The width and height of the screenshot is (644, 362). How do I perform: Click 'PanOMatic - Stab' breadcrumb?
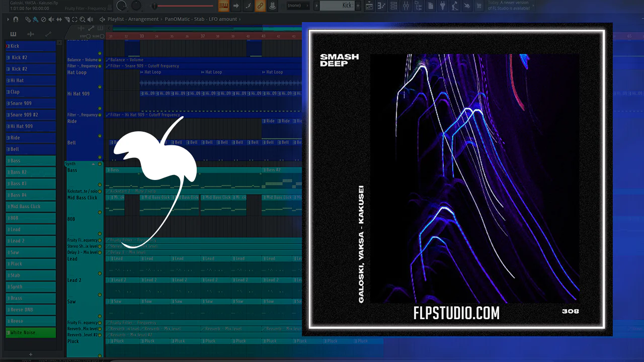click(x=184, y=19)
